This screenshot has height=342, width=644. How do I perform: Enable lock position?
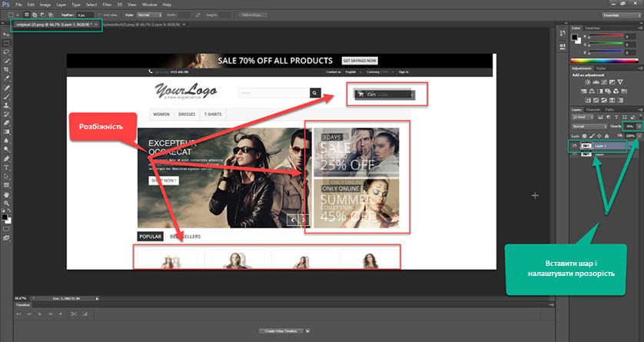[x=599, y=136]
